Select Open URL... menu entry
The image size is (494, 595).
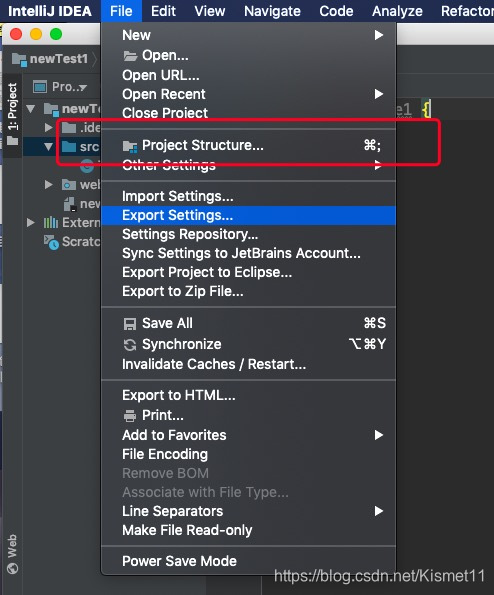(x=249, y=75)
